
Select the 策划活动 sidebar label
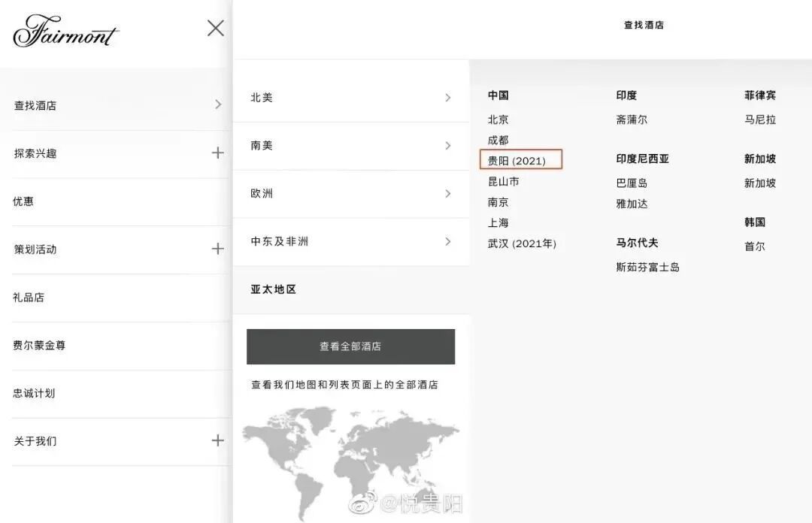[x=35, y=249]
